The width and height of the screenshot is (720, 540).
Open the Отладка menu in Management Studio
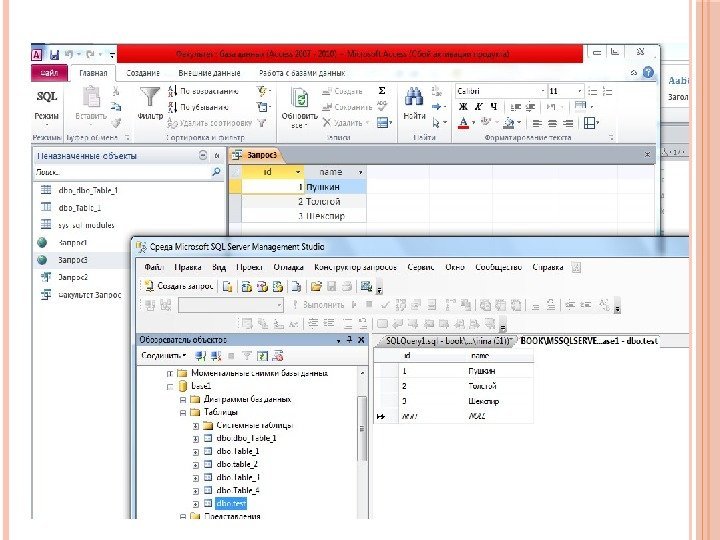288,267
